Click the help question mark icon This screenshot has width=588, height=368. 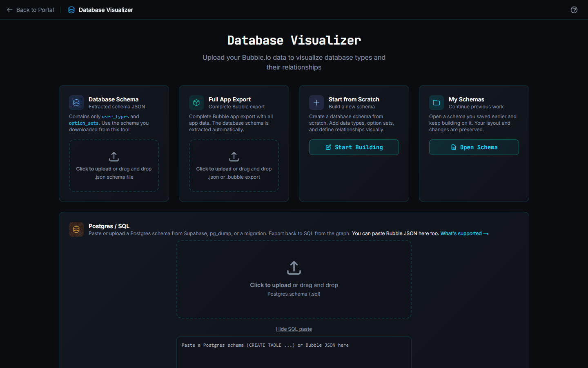click(x=574, y=10)
